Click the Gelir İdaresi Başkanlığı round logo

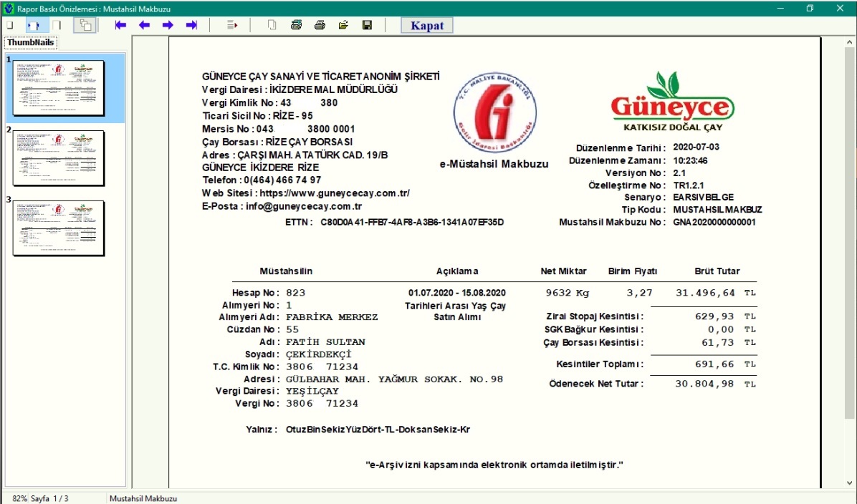(x=494, y=113)
